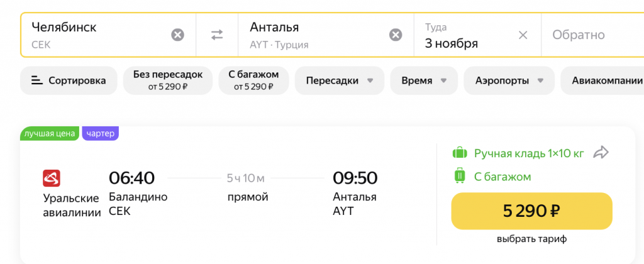Click the чартер purple badge
The width and height of the screenshot is (644, 264).
coord(100,133)
